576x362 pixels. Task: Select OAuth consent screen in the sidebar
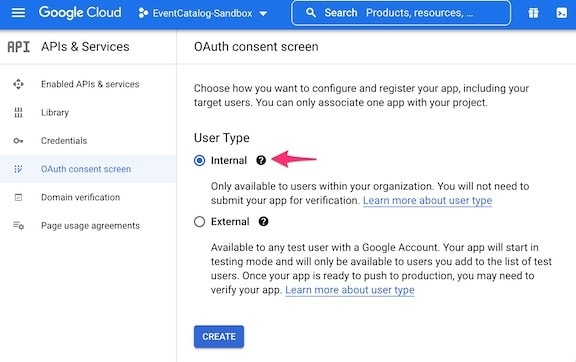88,169
